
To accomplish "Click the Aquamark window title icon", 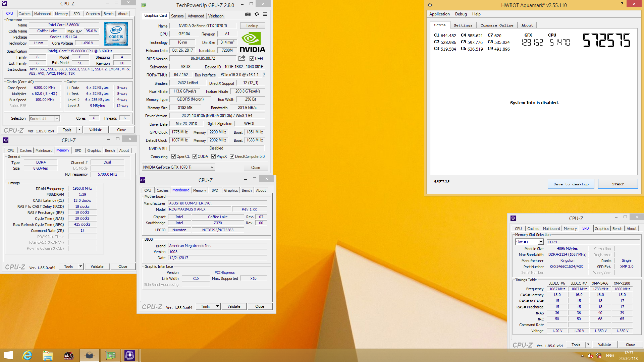I will click(x=430, y=5).
